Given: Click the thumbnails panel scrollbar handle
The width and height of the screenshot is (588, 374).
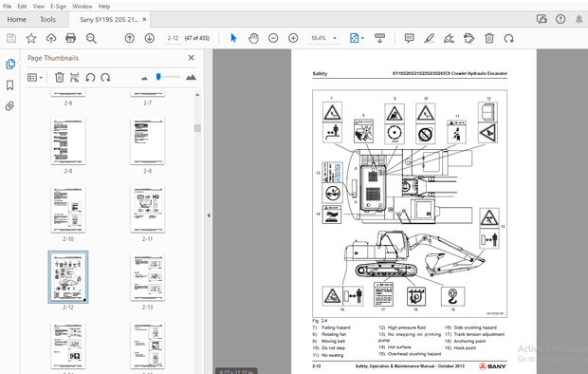Looking at the screenshot, I should click(197, 128).
